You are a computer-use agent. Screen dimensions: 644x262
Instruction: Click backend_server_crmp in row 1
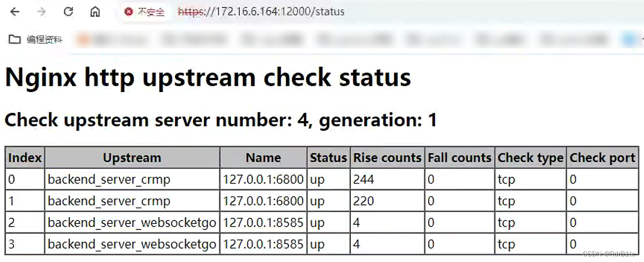109,201
